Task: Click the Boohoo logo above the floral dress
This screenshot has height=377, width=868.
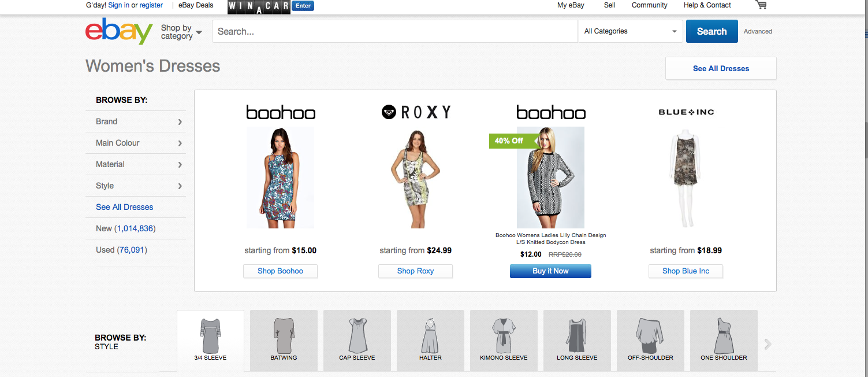Action: 281,112
